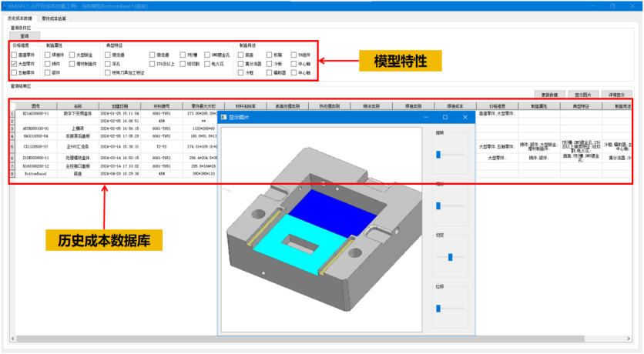Uncheck the 大型零件 checkbox
The image size is (644, 354).
click(13, 64)
